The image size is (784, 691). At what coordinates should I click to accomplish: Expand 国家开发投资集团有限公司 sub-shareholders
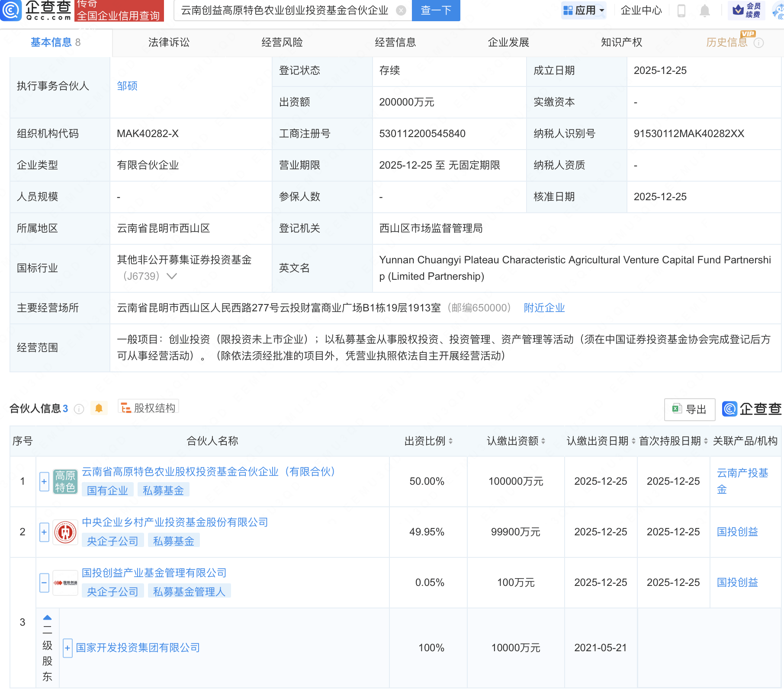67,648
